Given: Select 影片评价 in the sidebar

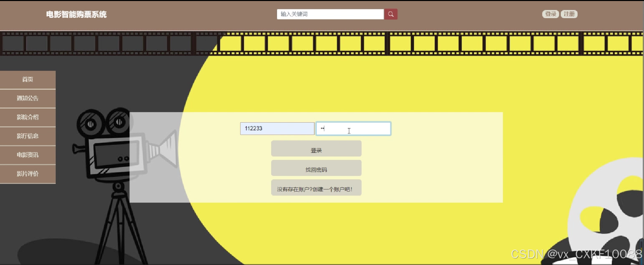Looking at the screenshot, I should click(28, 174).
